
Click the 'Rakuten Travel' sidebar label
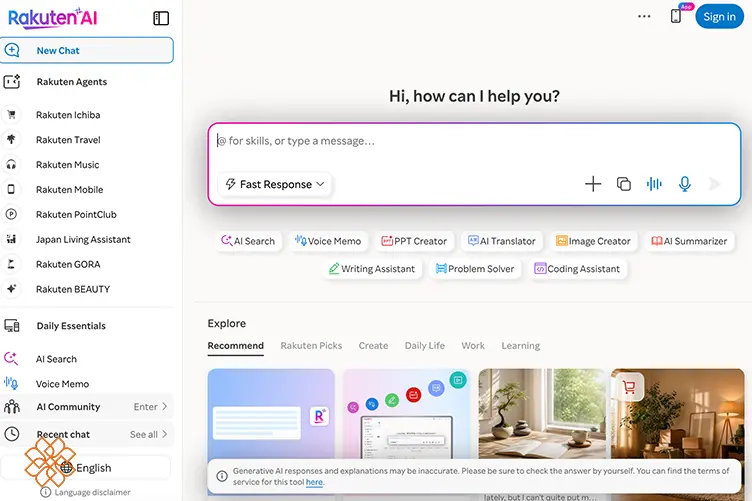(x=68, y=140)
